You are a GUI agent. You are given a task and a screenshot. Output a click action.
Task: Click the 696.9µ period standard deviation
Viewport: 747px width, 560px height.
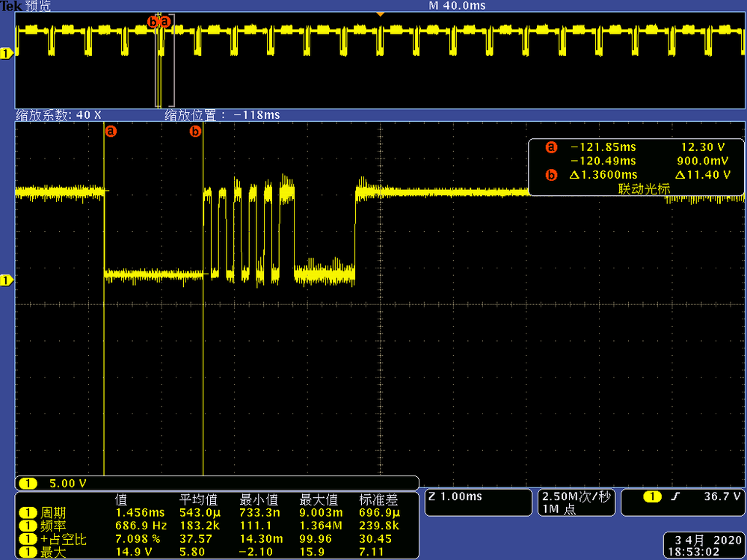point(380,513)
